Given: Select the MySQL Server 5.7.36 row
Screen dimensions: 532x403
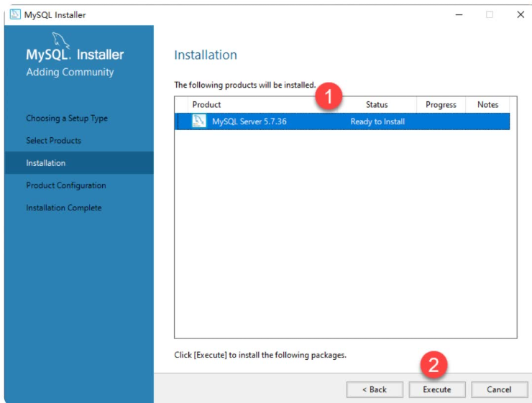Looking at the screenshot, I should coord(342,121).
